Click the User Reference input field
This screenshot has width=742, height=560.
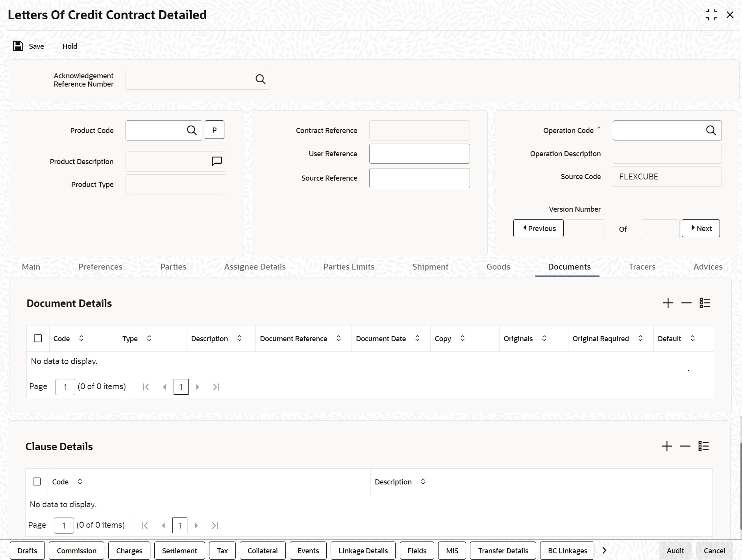pos(420,154)
